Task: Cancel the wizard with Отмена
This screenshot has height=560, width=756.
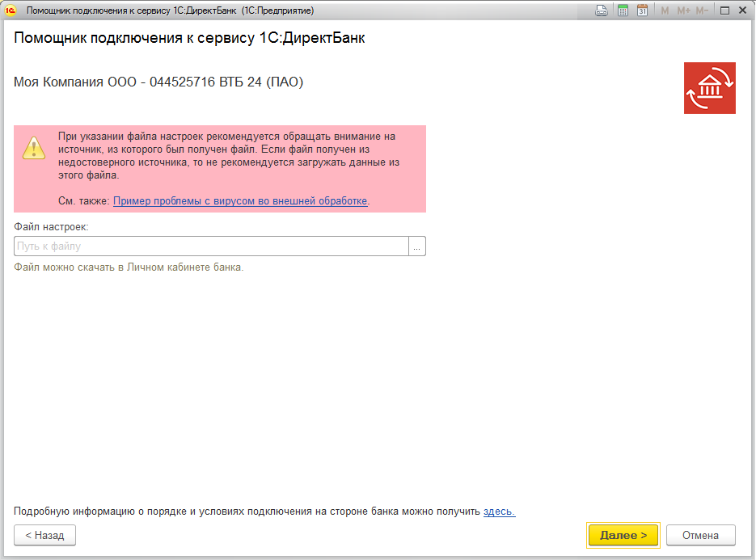Action: coord(700,536)
